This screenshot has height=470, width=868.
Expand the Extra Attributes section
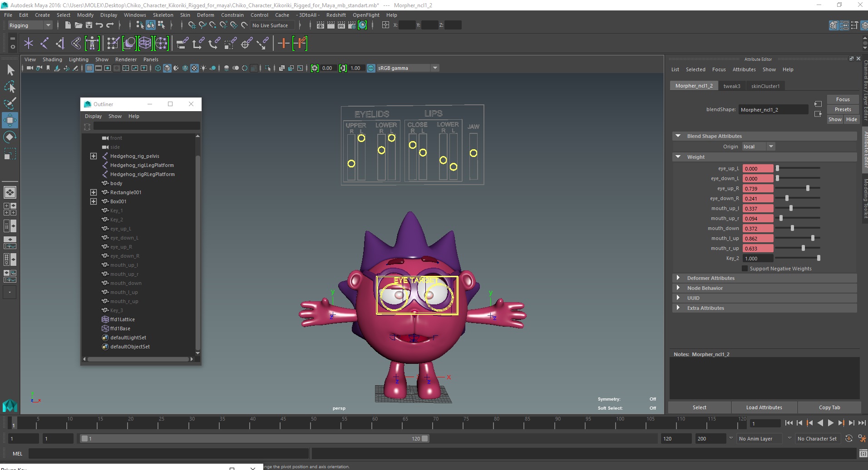678,308
